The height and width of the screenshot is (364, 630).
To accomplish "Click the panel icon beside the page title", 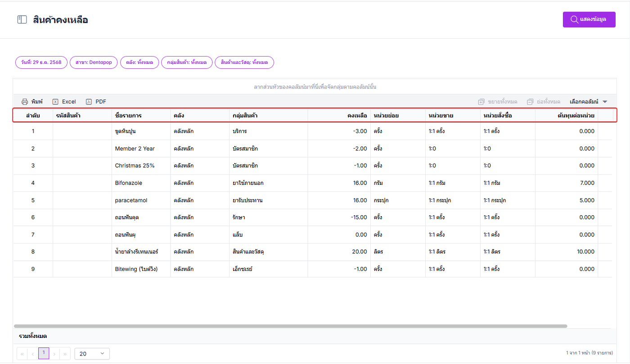I will [x=22, y=20].
